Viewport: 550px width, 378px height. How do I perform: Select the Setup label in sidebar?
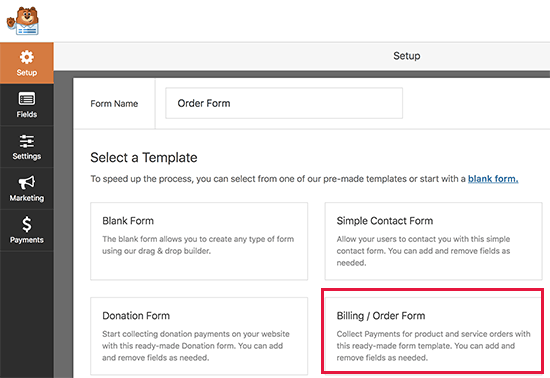click(27, 73)
